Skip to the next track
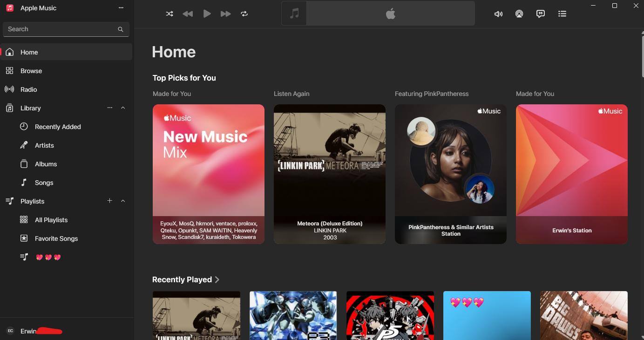644x340 pixels. tap(225, 14)
